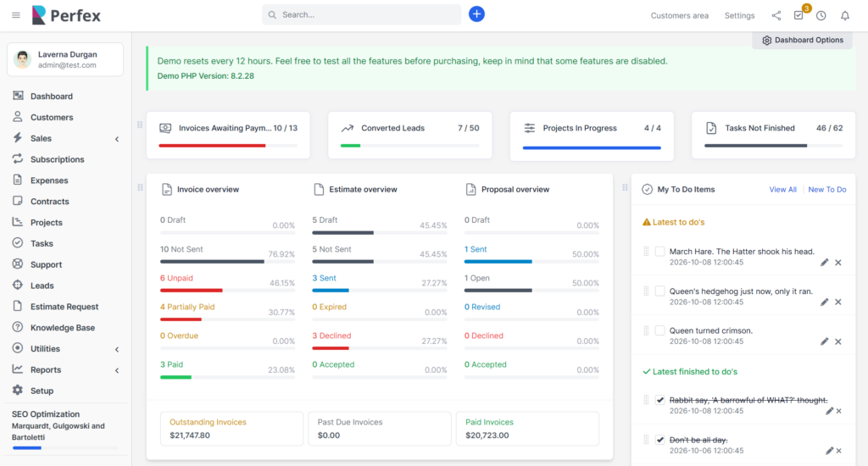
Task: Edit the 'Queen's hedgehog' to-do item
Action: pos(824,302)
